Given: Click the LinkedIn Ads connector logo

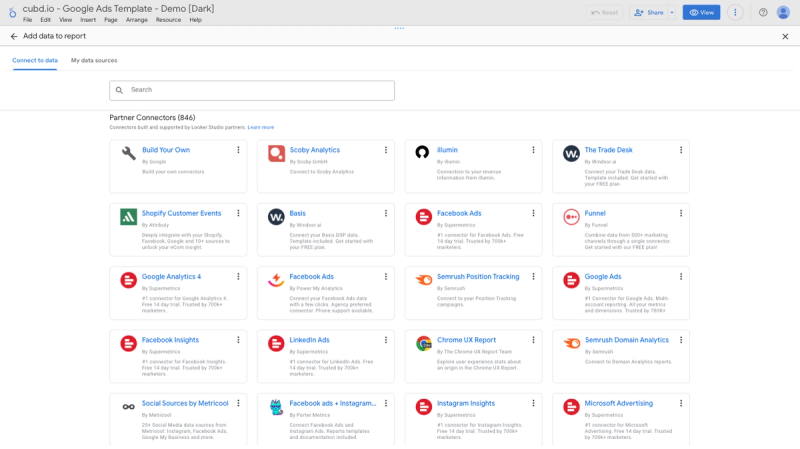Looking at the screenshot, I should [x=276, y=343].
